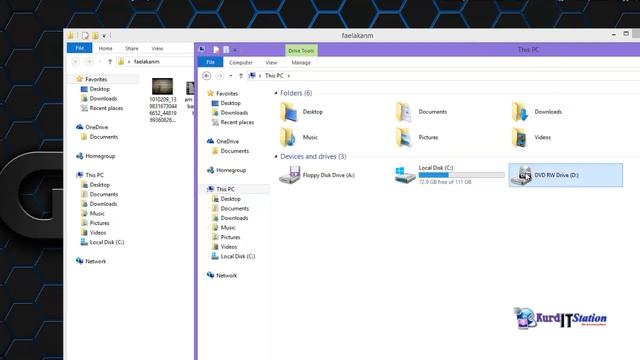This screenshot has height=360, width=640.
Task: Select Pictures in faelakanm window sidebar
Action: (94, 223)
